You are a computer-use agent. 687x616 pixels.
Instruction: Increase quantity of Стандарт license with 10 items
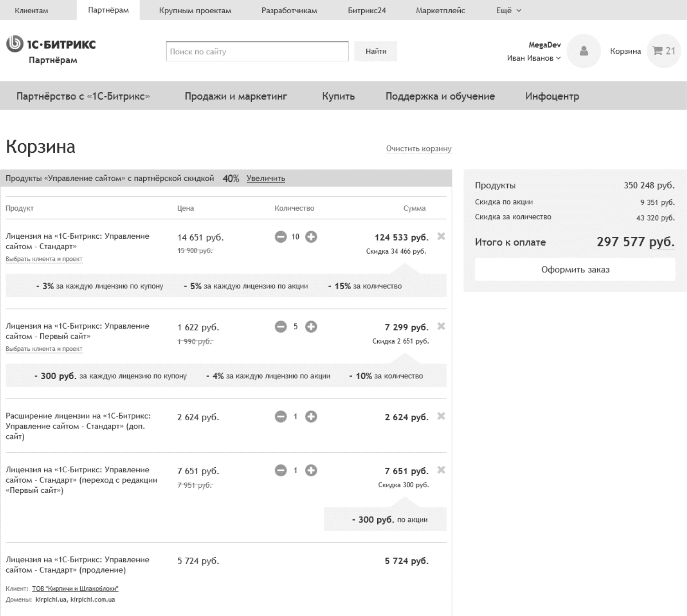click(x=311, y=237)
